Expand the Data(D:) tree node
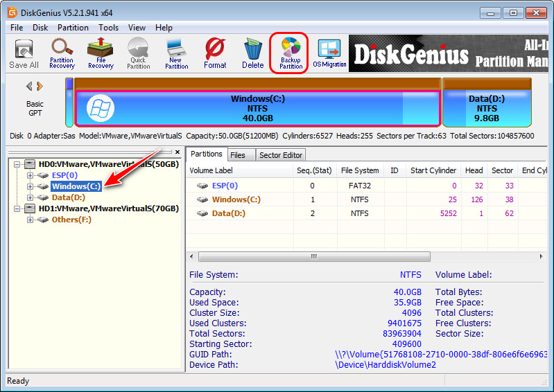The width and height of the screenshot is (554, 392). tap(30, 197)
